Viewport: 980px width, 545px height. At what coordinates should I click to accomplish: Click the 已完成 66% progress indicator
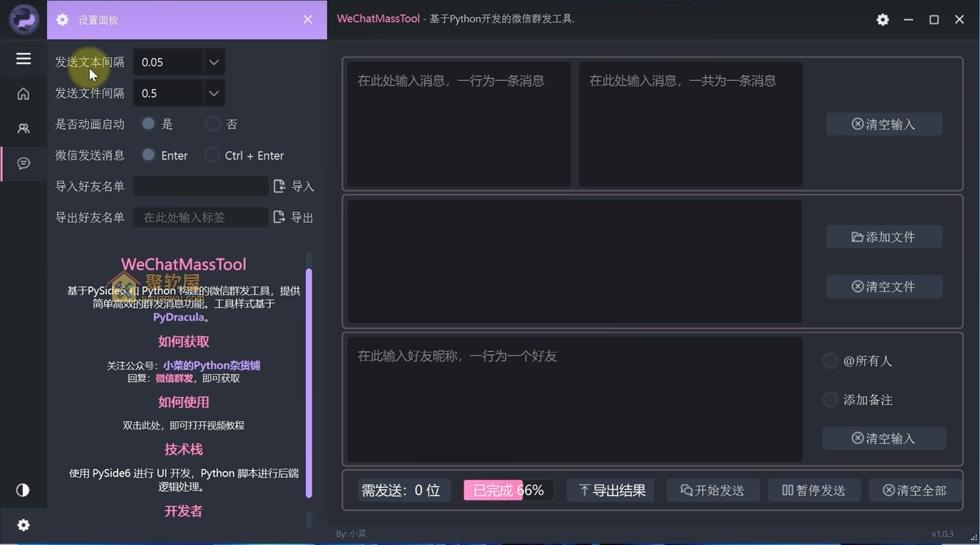pyautogui.click(x=507, y=489)
